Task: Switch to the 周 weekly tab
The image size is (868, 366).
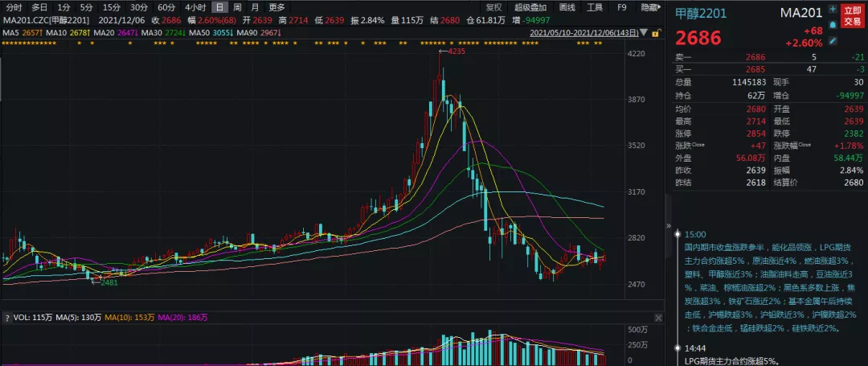Action: (x=237, y=7)
